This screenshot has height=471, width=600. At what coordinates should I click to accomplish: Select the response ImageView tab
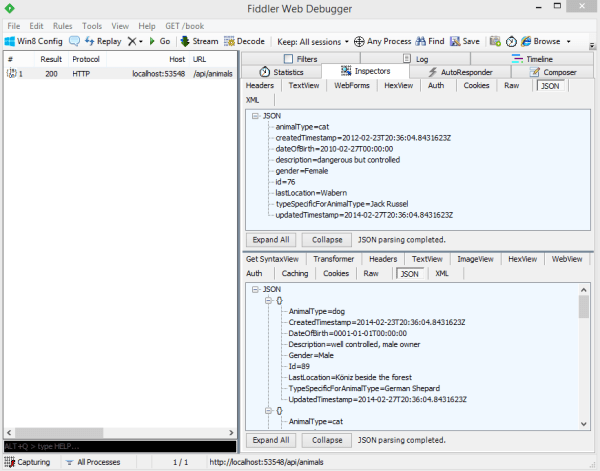pyautogui.click(x=475, y=259)
